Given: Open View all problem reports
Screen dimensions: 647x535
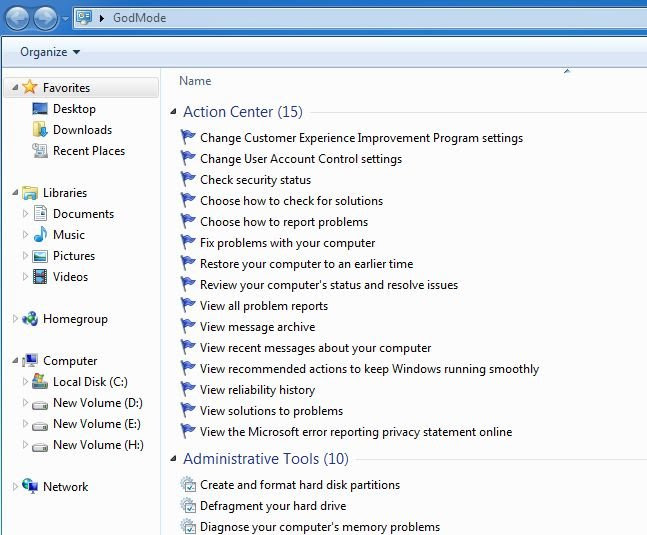Looking at the screenshot, I should point(264,306).
